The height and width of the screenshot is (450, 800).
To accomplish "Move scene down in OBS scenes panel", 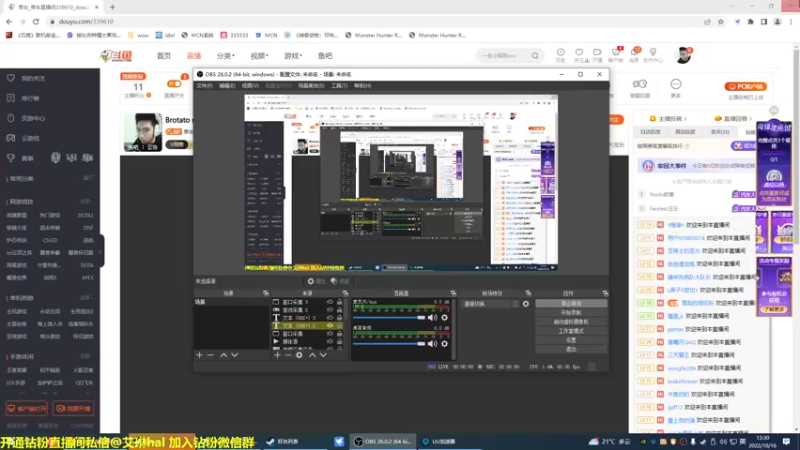I will pos(235,355).
